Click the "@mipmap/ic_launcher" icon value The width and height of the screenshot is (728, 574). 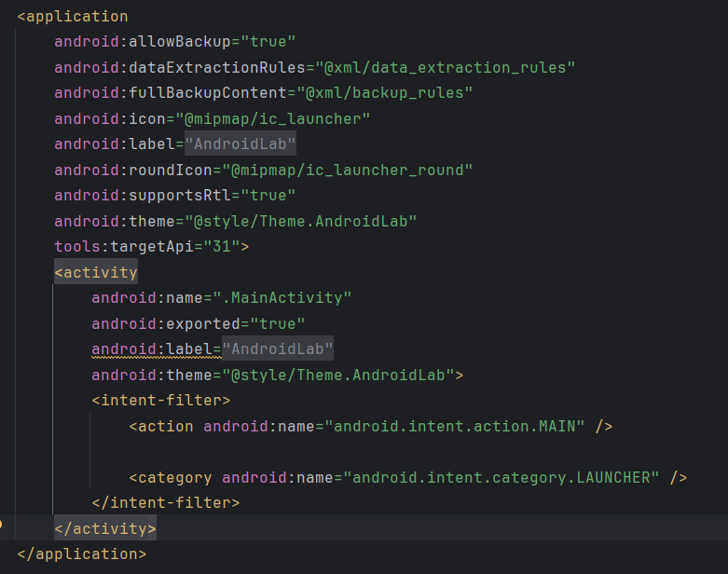273,118
